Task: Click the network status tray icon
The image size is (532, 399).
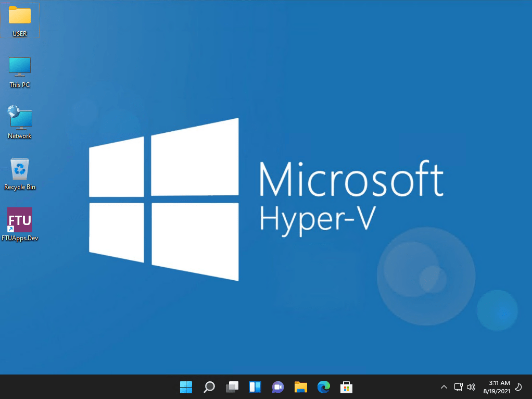Action: [x=459, y=387]
